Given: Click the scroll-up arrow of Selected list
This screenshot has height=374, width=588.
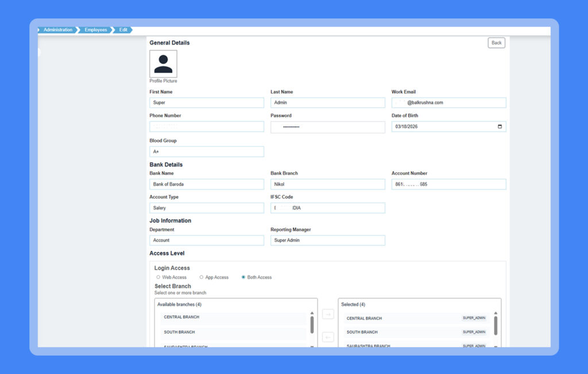Looking at the screenshot, I should (x=496, y=313).
